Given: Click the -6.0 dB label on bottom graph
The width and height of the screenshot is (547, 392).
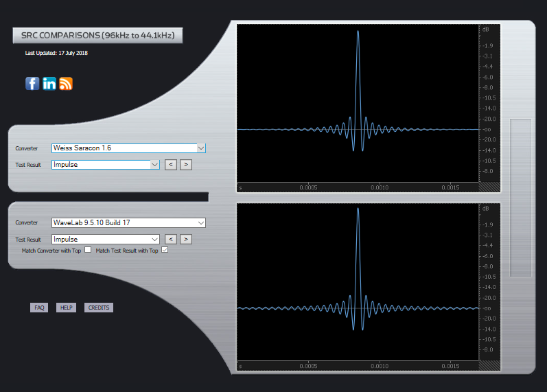Looking at the screenshot, I should click(488, 256).
